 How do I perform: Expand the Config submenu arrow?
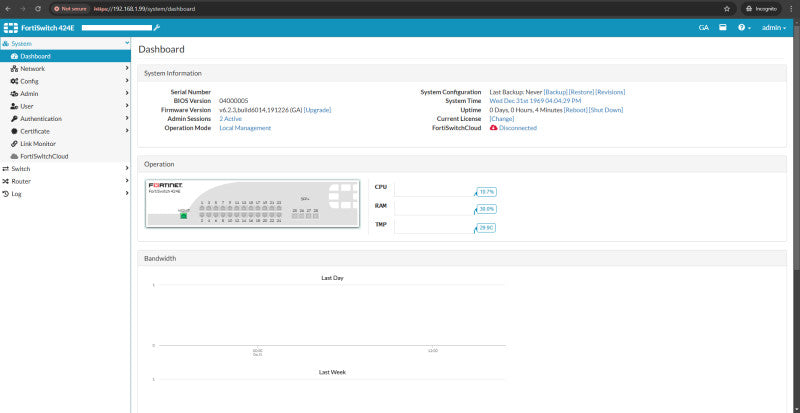click(x=127, y=81)
